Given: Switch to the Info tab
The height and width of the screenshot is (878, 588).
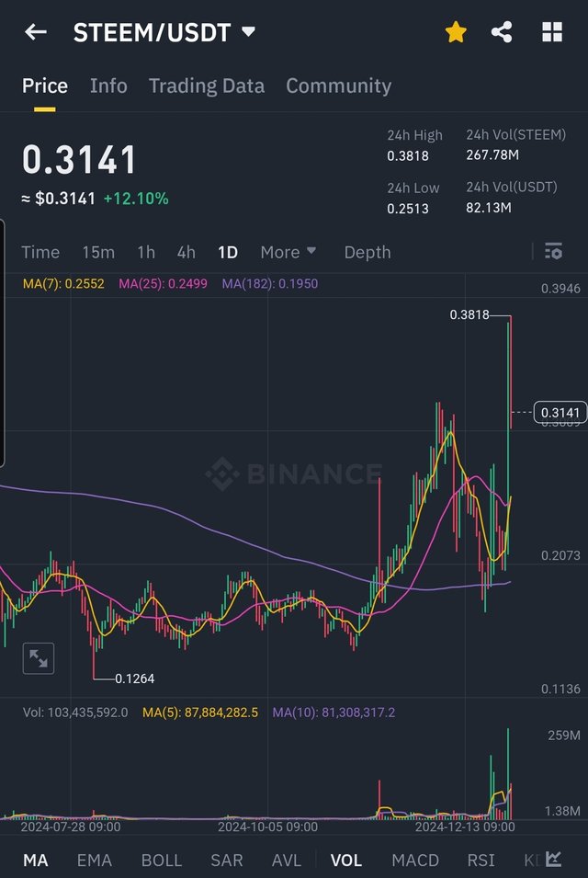Looking at the screenshot, I should point(108,86).
